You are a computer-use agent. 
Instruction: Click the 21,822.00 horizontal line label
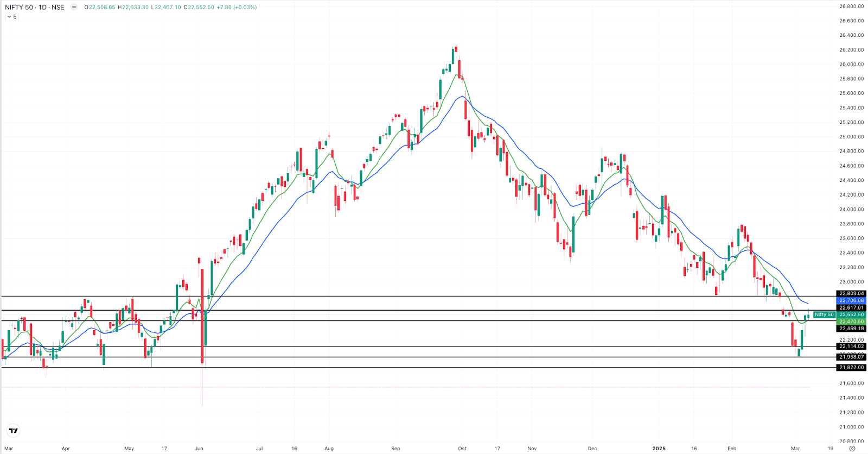851,368
